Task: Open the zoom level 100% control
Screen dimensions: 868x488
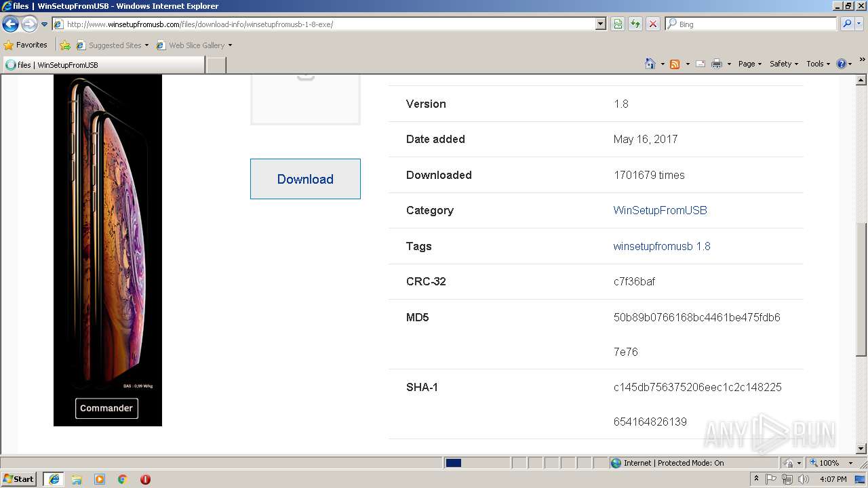Action: [825, 463]
